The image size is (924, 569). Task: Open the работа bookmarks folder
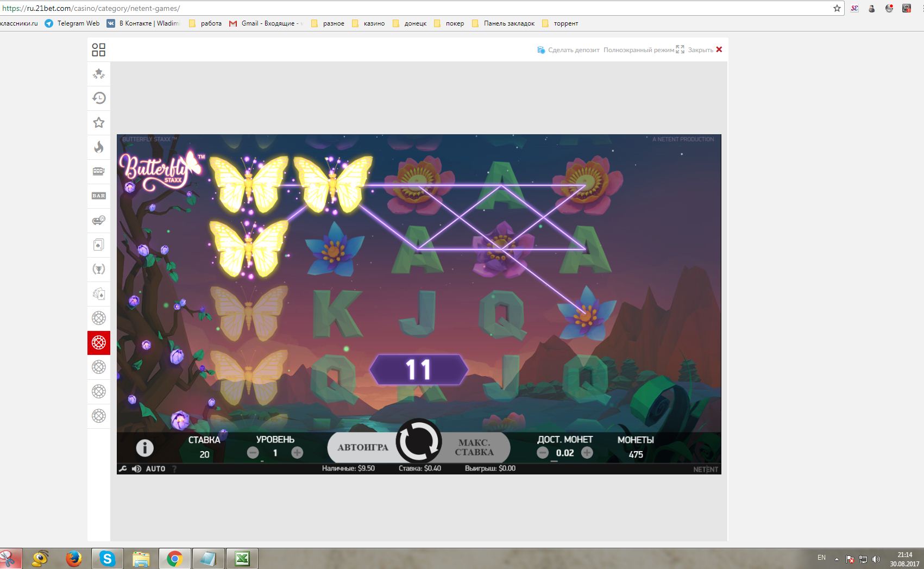[205, 23]
